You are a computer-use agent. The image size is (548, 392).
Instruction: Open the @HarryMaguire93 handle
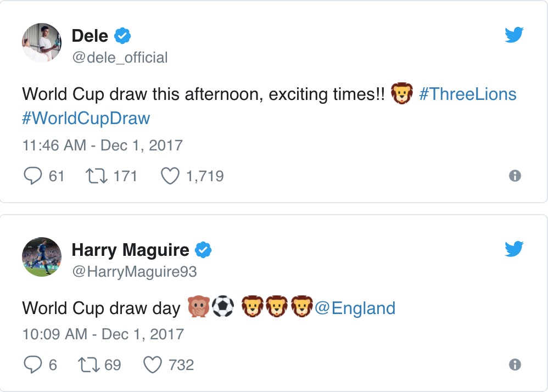[x=135, y=272]
